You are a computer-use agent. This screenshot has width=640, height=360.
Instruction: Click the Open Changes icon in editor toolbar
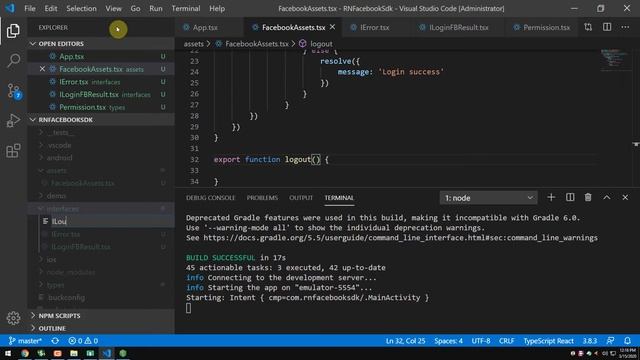[x=588, y=27]
